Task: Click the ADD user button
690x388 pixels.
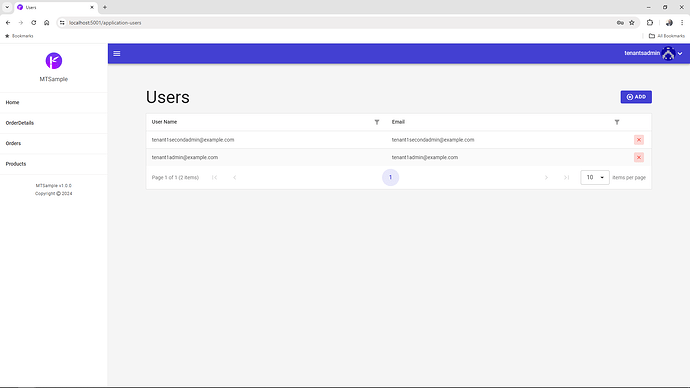Action: (636, 97)
